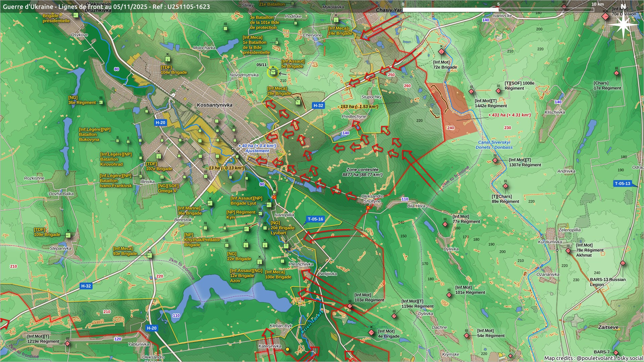Click the Canal Siverskyi Donets - Donbass label
The width and height of the screenshot is (644, 362).
point(494,145)
